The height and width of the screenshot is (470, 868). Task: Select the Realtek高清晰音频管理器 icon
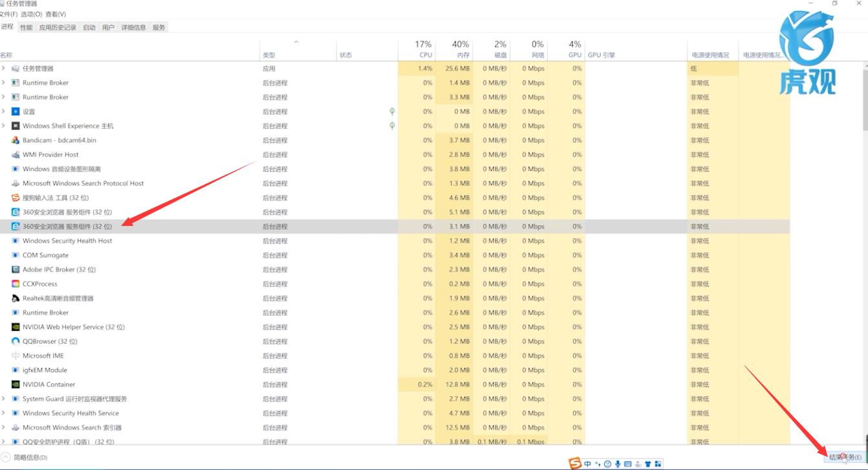[16, 298]
